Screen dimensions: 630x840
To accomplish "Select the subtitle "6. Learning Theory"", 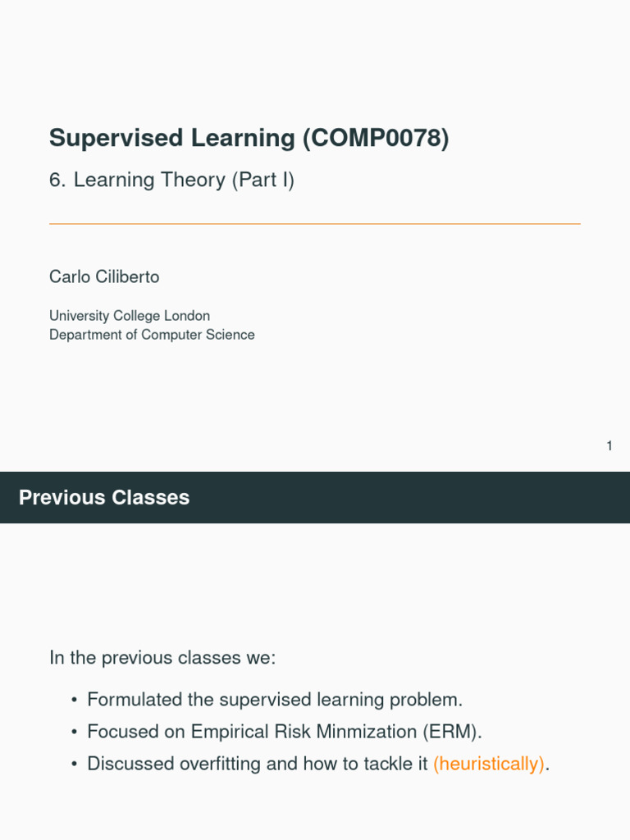I will (137, 180).
